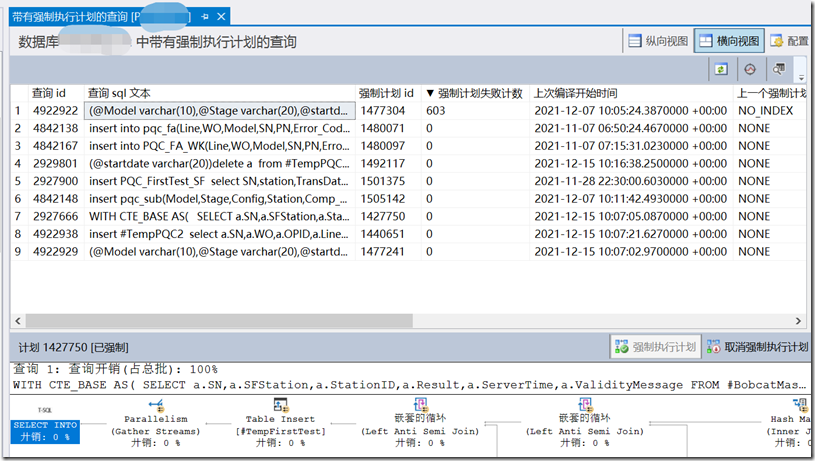Select row with query id 4922922
This screenshot has width=815, height=461.
tap(408, 111)
